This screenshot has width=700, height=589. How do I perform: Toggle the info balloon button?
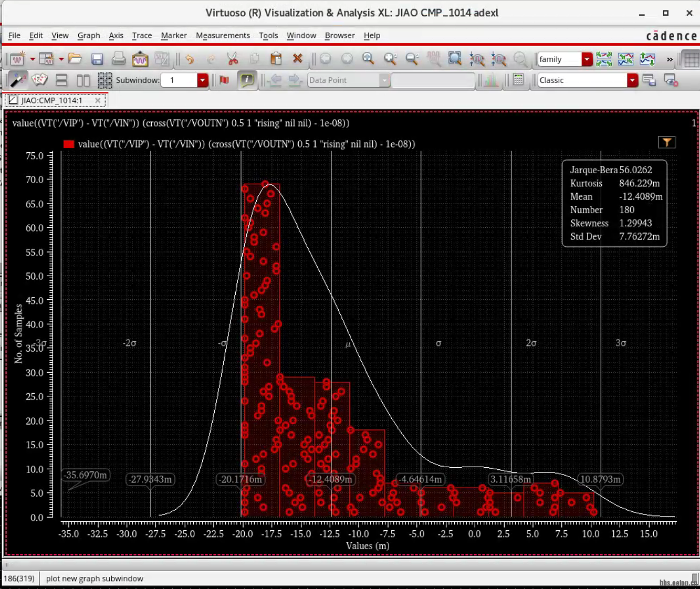pos(246,80)
